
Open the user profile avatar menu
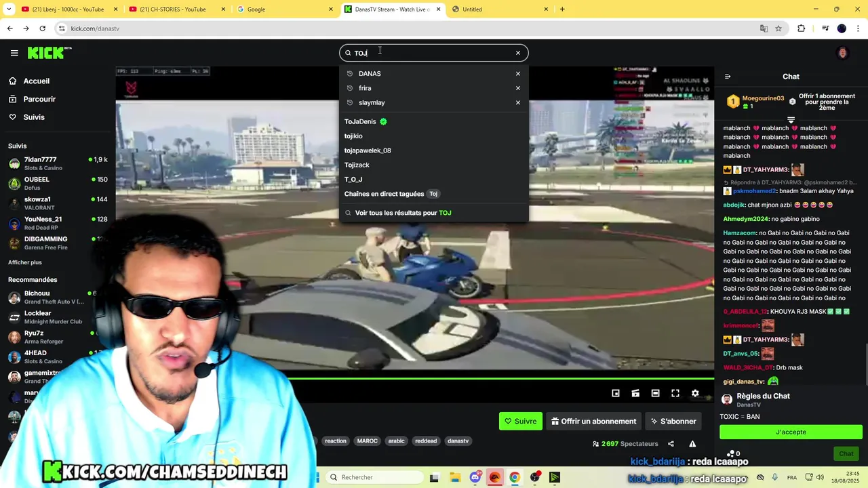click(x=843, y=53)
